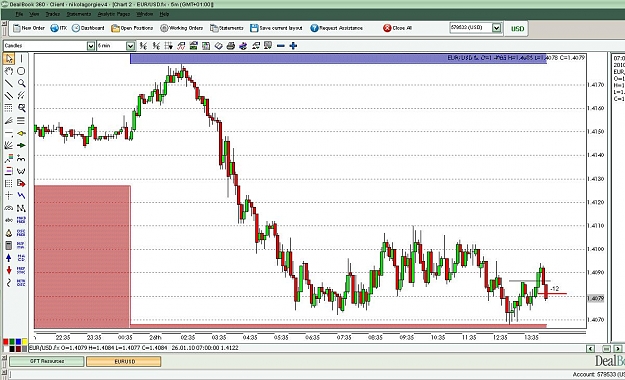This screenshot has height=380, width=625.
Task: Click the bell alert tool
Action: click(9, 233)
